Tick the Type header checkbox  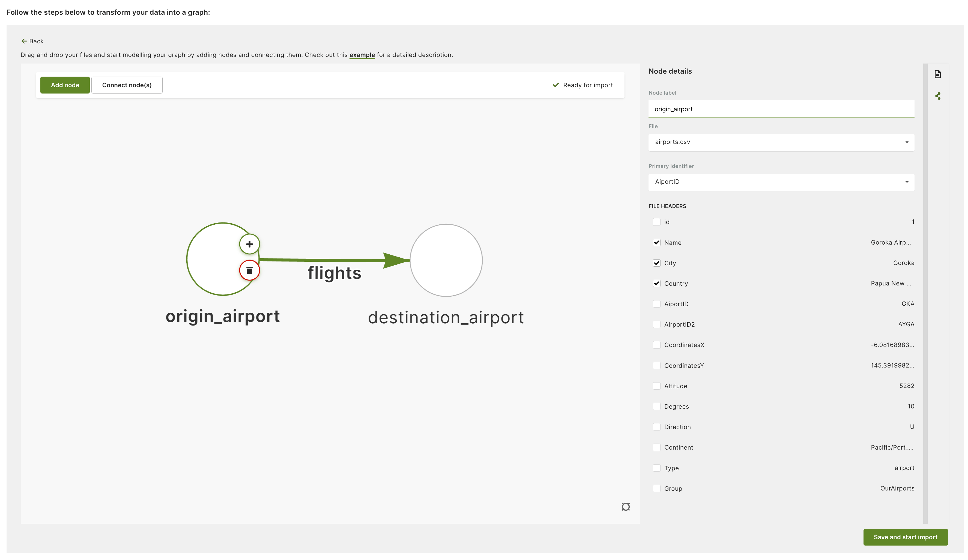coord(656,468)
